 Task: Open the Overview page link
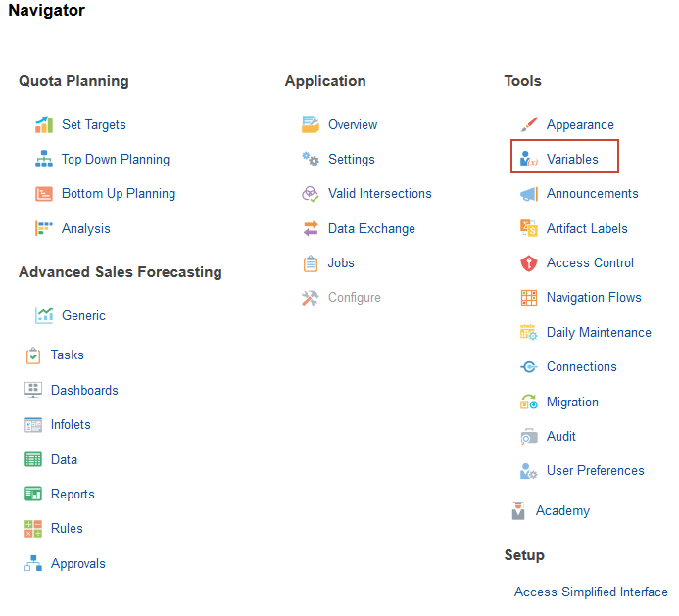click(x=353, y=124)
